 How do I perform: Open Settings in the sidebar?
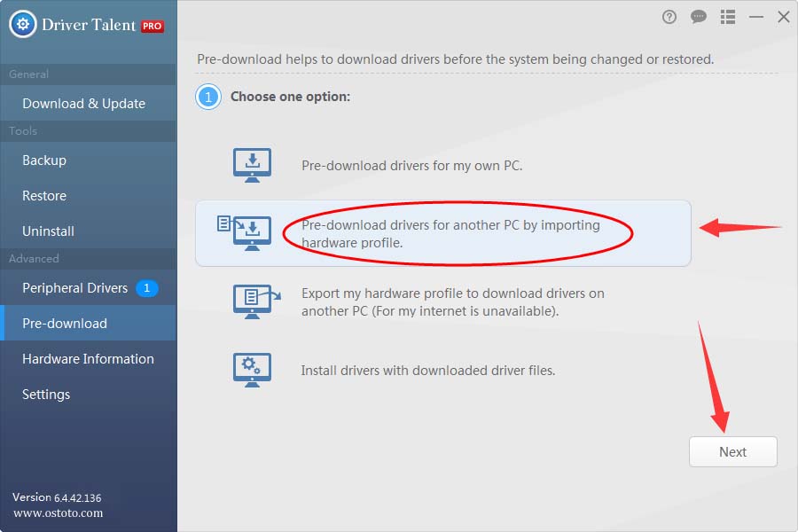(x=88, y=395)
